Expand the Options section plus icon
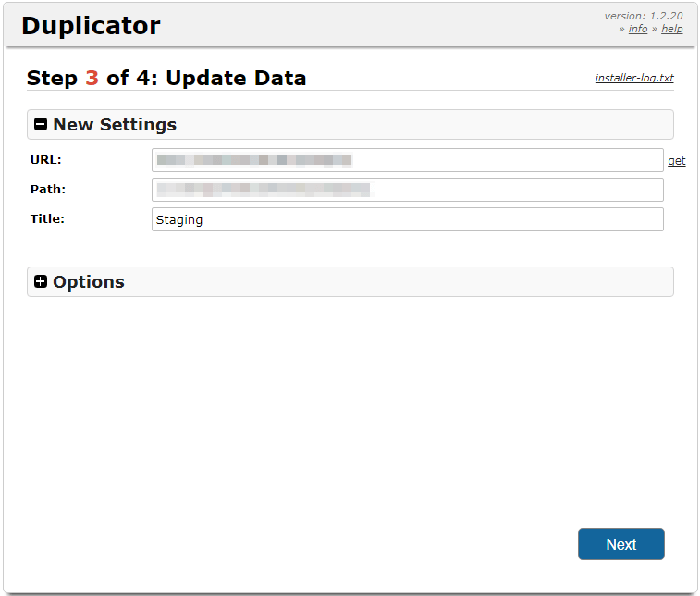This screenshot has width=700, height=596. tap(41, 281)
